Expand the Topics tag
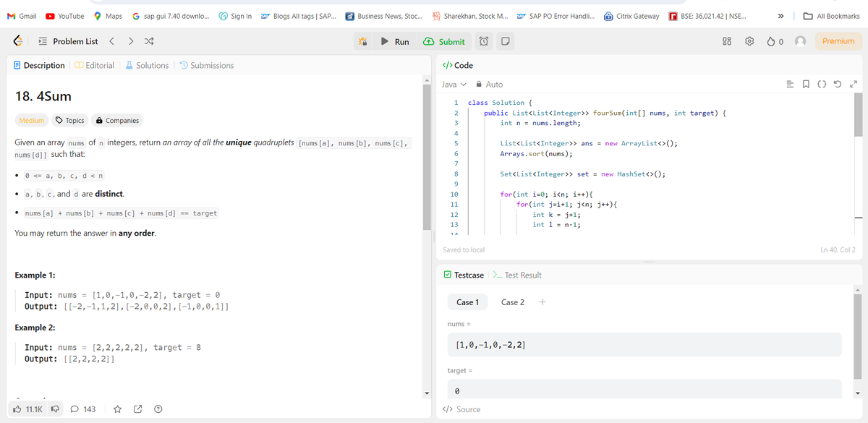 coord(70,121)
